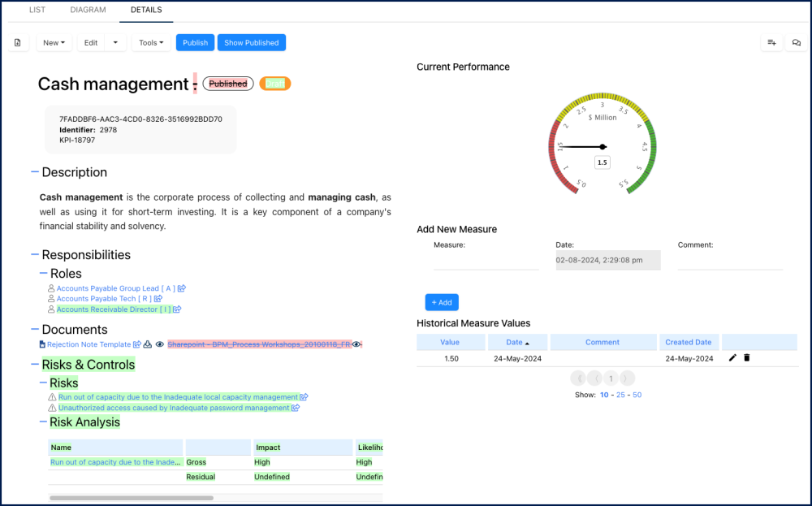The height and width of the screenshot is (506, 812).
Task: Open the Accounts Payable Group Lead role link
Action: point(116,288)
